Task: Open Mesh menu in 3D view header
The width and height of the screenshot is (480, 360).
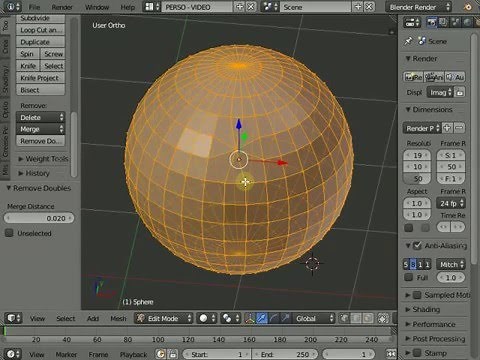Action: click(x=118, y=318)
